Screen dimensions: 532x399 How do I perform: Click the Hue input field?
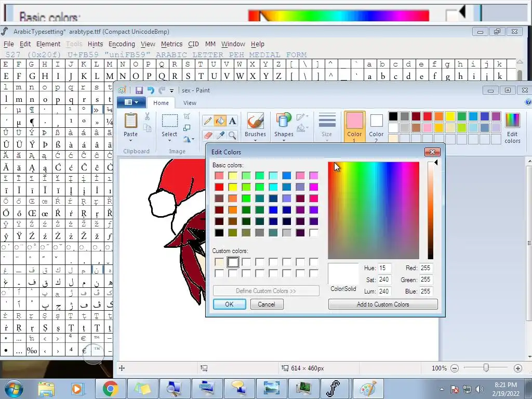[385, 268]
